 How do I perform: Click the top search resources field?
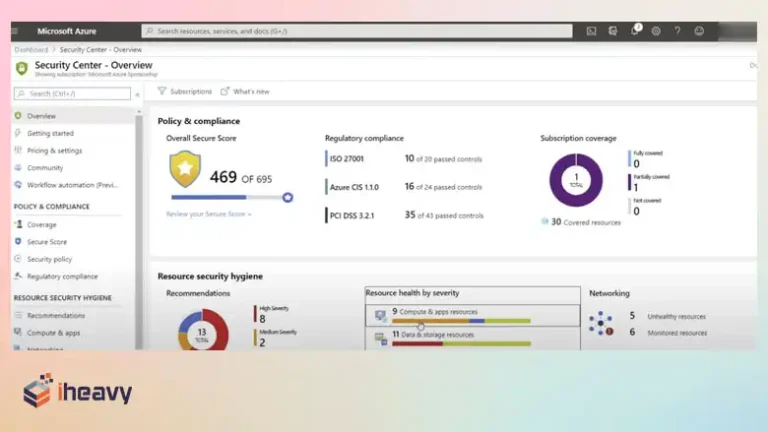pyautogui.click(x=357, y=31)
